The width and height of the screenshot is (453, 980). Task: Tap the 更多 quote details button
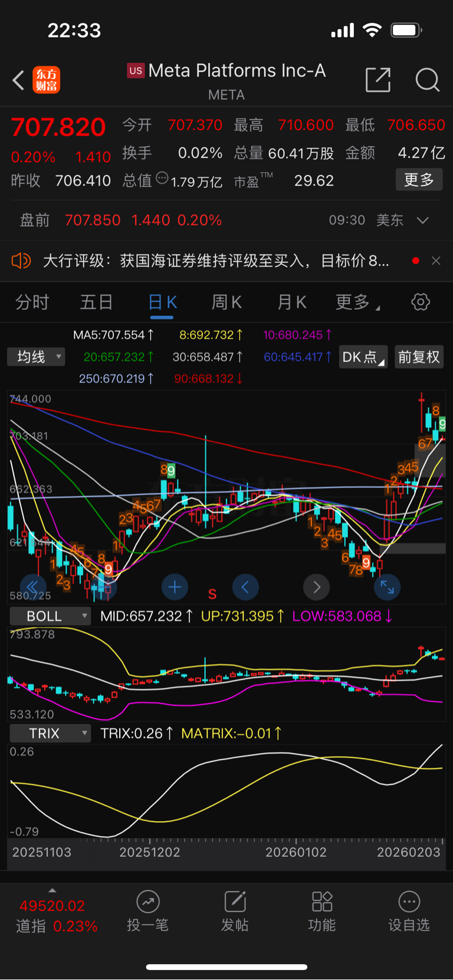419,180
